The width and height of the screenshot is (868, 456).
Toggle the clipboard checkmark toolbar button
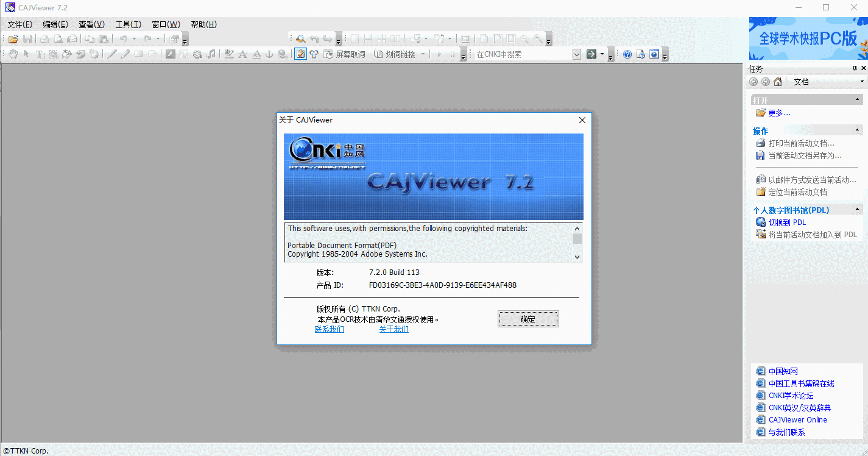(x=300, y=54)
